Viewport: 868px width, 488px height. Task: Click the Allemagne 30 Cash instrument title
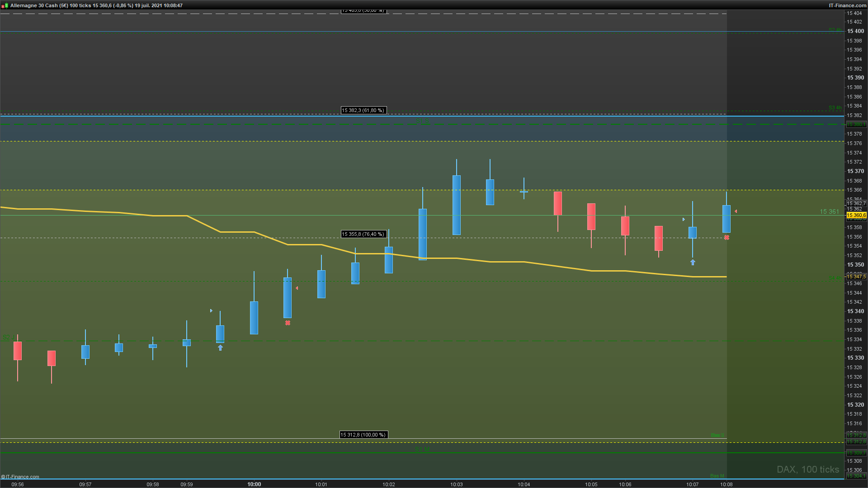pyautogui.click(x=34, y=5)
